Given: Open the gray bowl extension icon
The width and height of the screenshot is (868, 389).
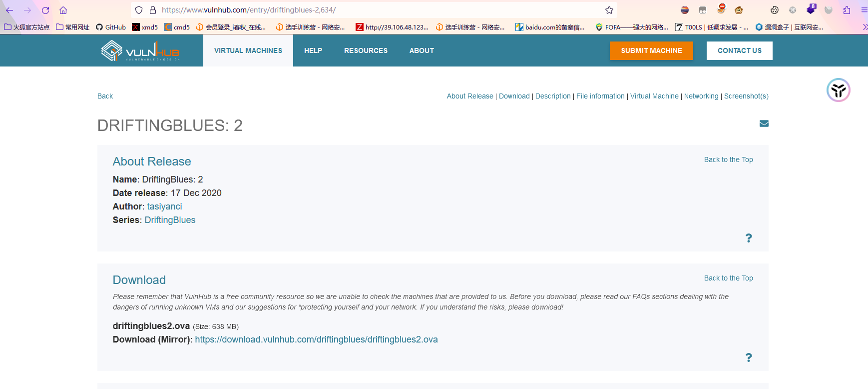Looking at the screenshot, I should (x=829, y=10).
